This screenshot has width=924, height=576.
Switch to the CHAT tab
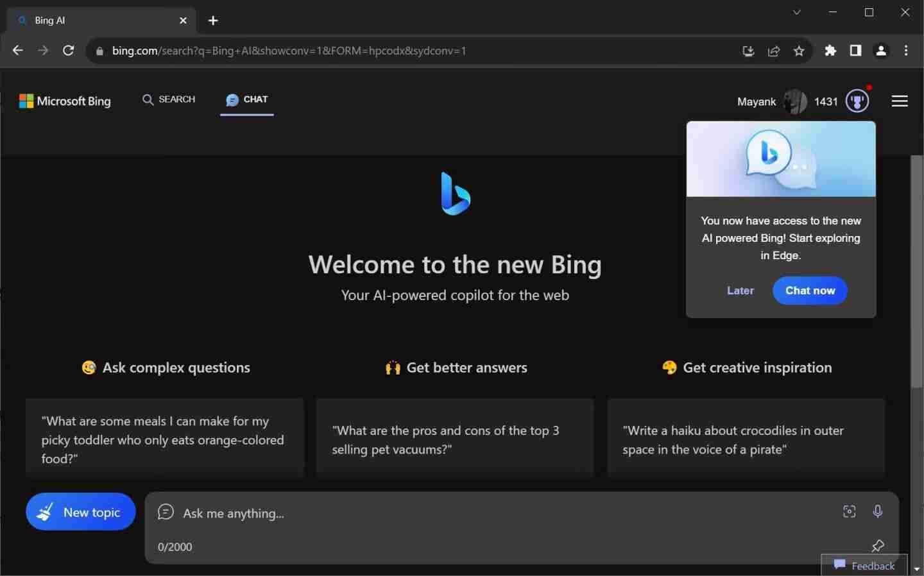click(x=247, y=99)
